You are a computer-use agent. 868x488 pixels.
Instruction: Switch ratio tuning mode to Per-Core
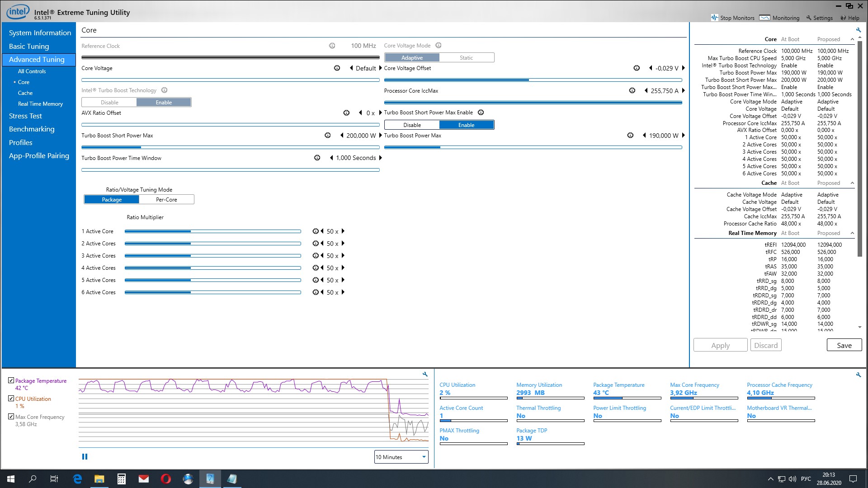(166, 199)
